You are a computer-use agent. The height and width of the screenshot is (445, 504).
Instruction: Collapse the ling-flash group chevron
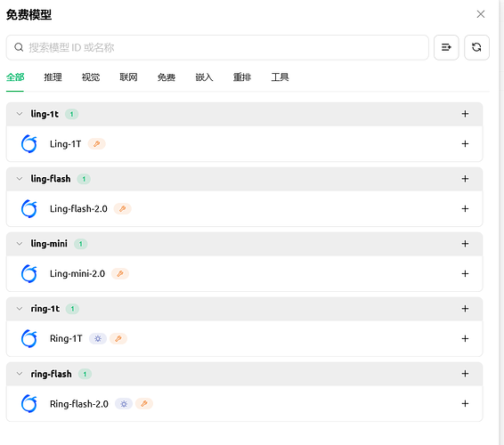(20, 179)
